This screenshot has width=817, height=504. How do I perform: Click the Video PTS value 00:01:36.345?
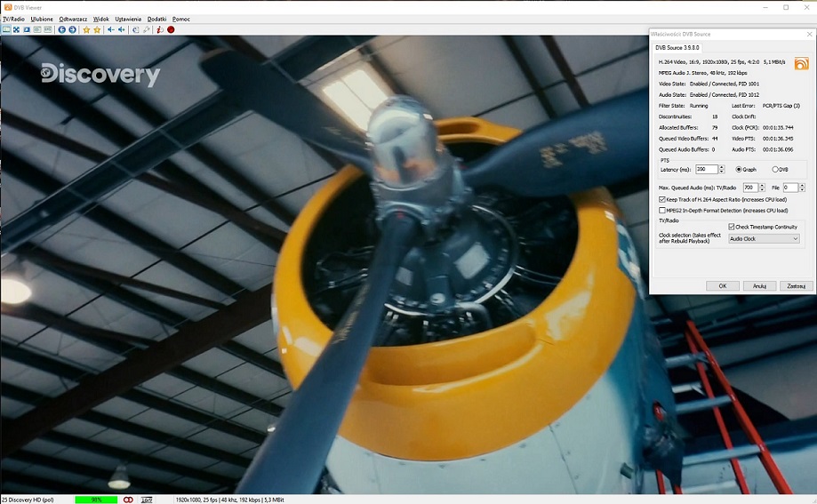click(777, 139)
